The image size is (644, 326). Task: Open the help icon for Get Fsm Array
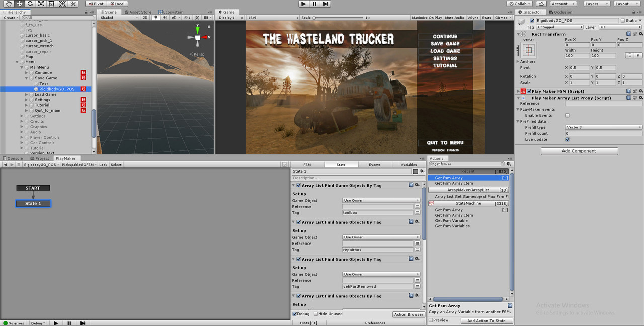coord(510,306)
